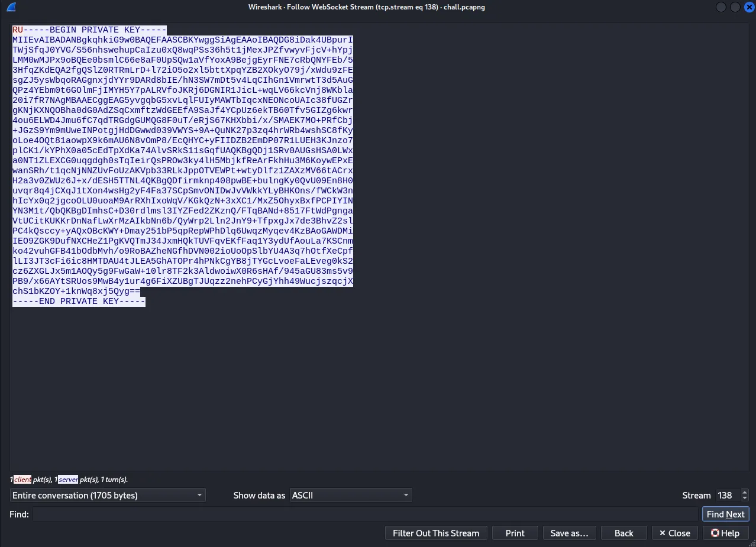Click the BEGIN PRIVATE KEY header line
The width and height of the screenshot is (756, 547).
96,30
